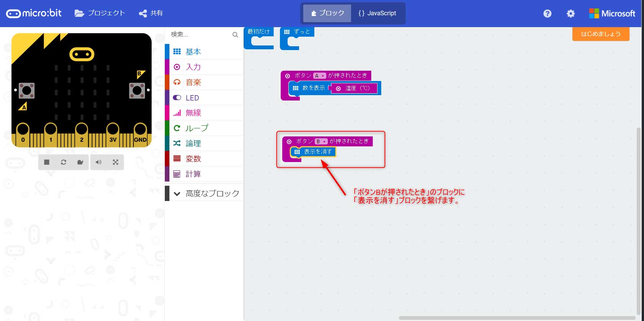
Task: Click the 無線 signal bars icon
Action: 177,113
